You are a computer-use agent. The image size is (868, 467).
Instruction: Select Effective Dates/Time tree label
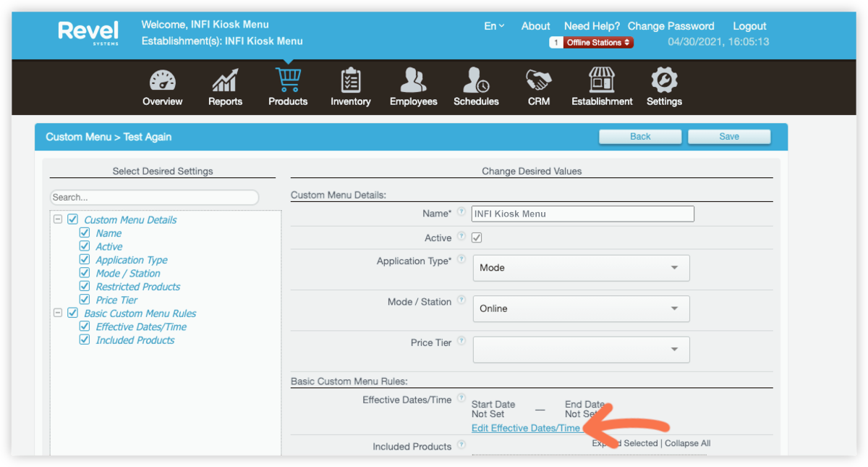141,327
